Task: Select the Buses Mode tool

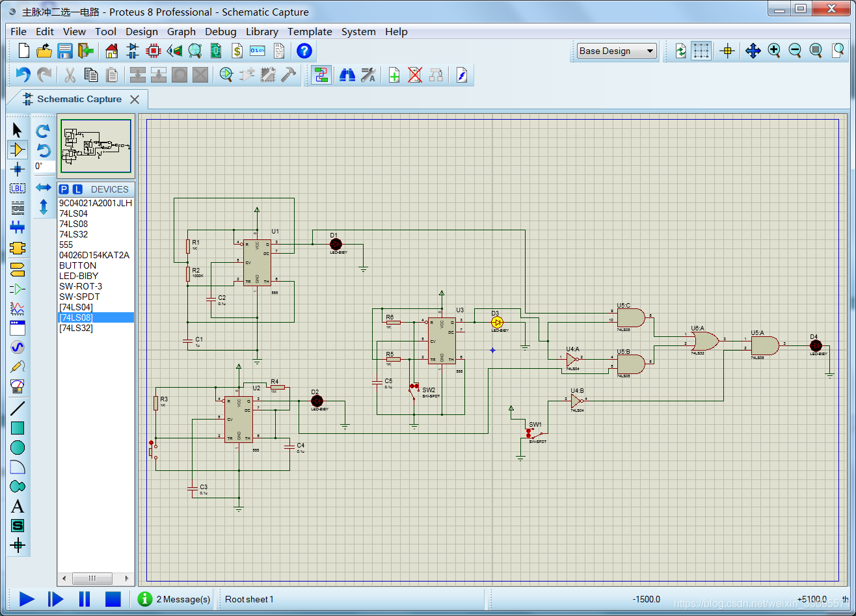Action: pyautogui.click(x=18, y=228)
